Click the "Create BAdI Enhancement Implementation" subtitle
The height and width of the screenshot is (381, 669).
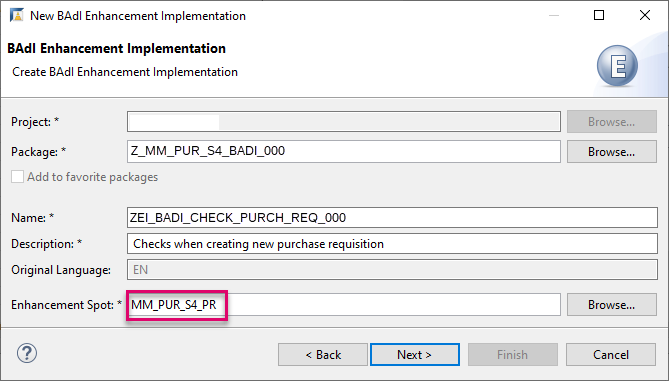point(125,72)
